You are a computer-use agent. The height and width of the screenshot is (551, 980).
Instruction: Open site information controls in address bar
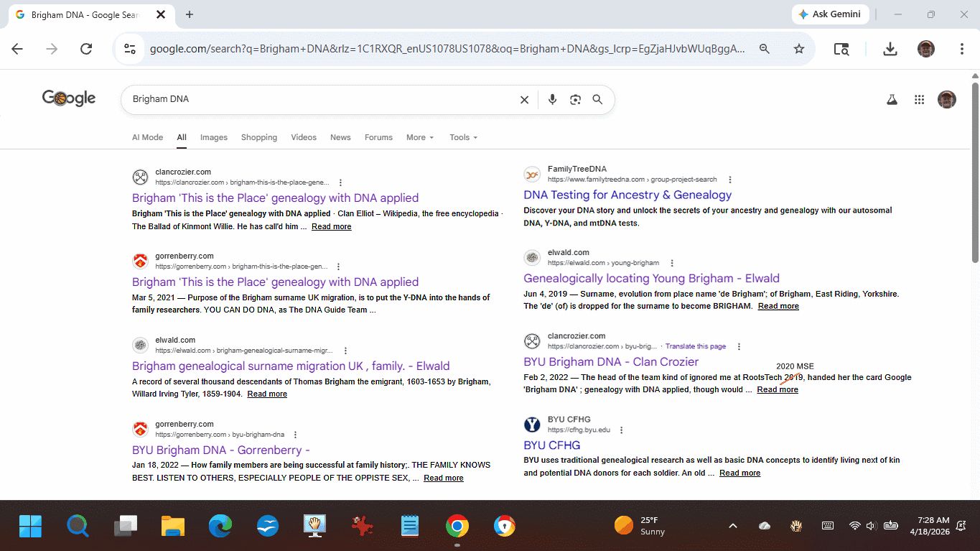130,49
